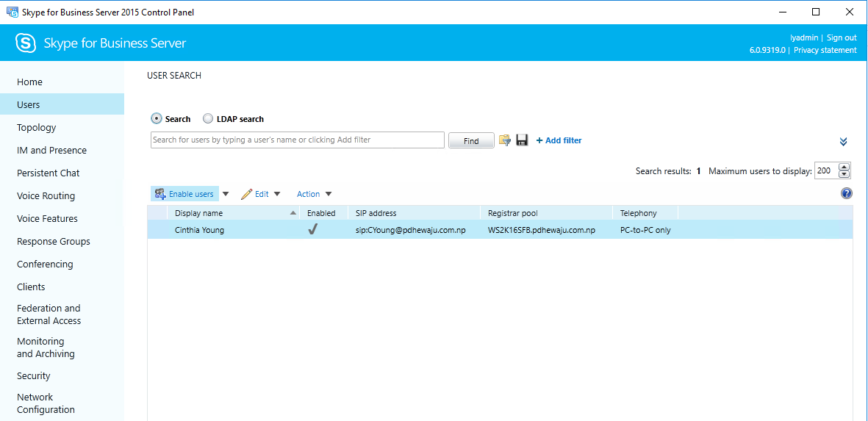Click the maximum users value field

point(827,171)
